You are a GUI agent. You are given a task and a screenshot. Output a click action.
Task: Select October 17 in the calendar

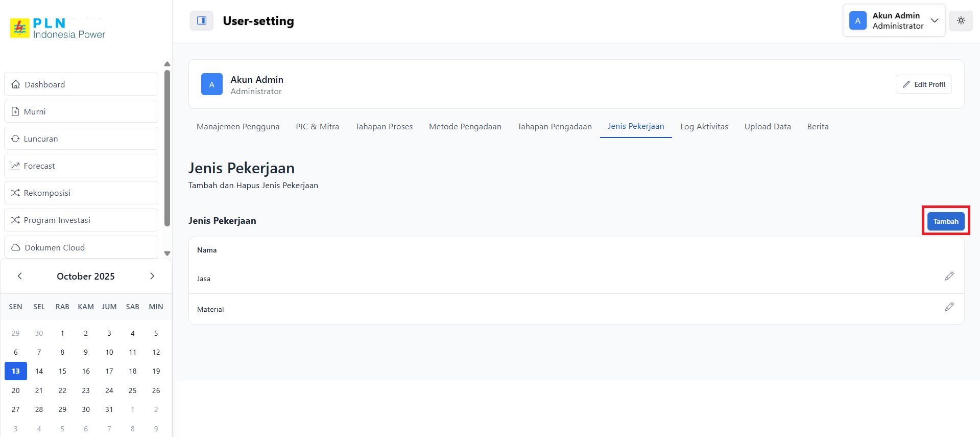(x=109, y=371)
